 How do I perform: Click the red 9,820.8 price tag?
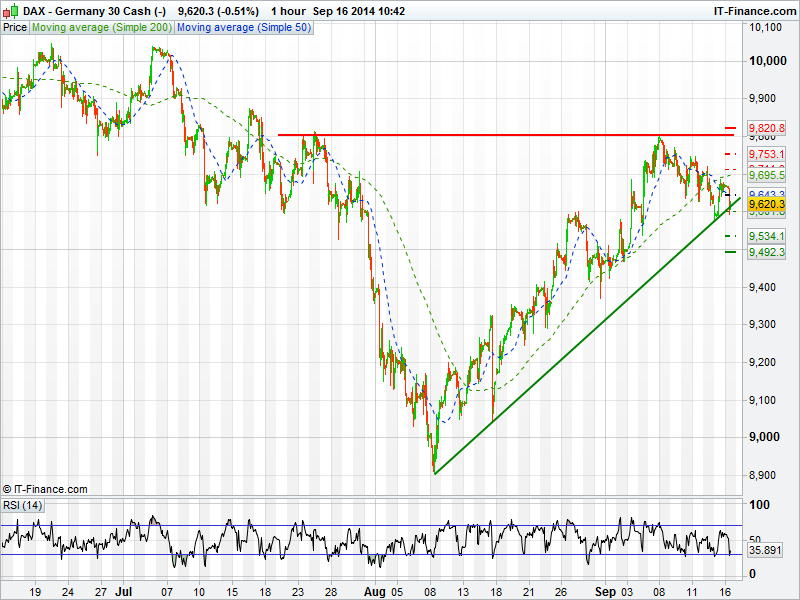[x=766, y=128]
